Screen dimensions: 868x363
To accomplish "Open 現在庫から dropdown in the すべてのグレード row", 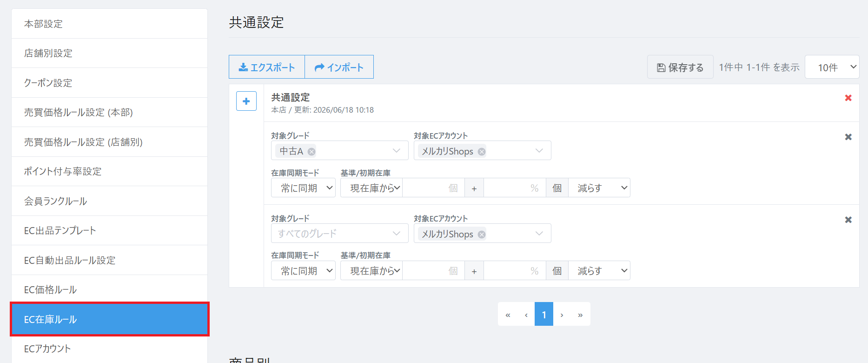I will pyautogui.click(x=371, y=270).
